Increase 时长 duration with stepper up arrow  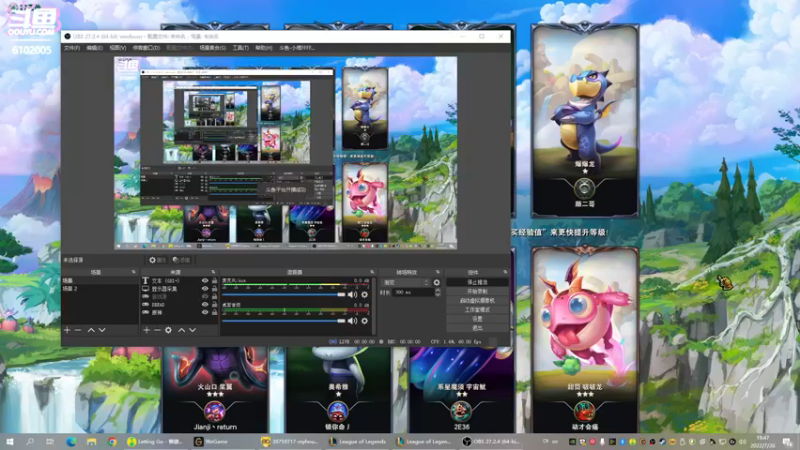click(x=437, y=290)
